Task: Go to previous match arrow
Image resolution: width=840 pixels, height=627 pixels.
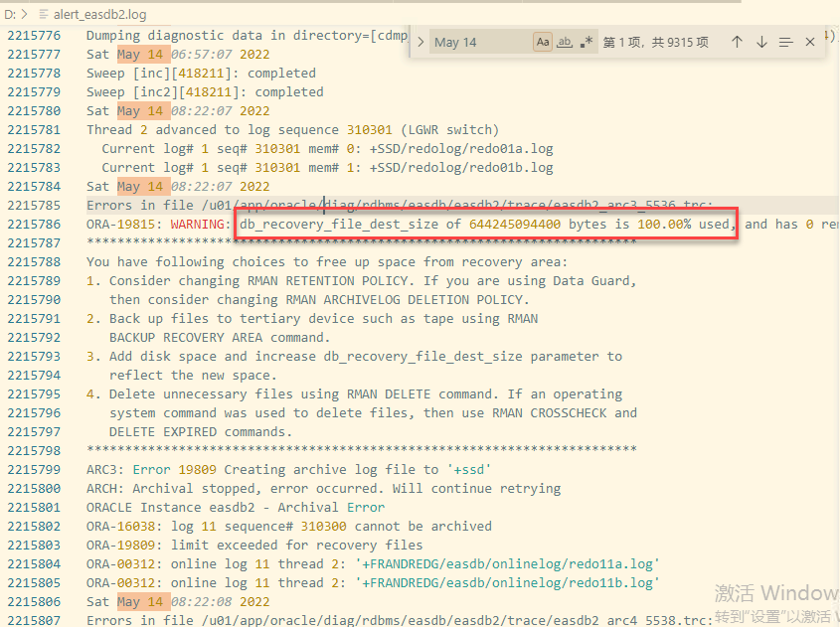Action: click(737, 42)
